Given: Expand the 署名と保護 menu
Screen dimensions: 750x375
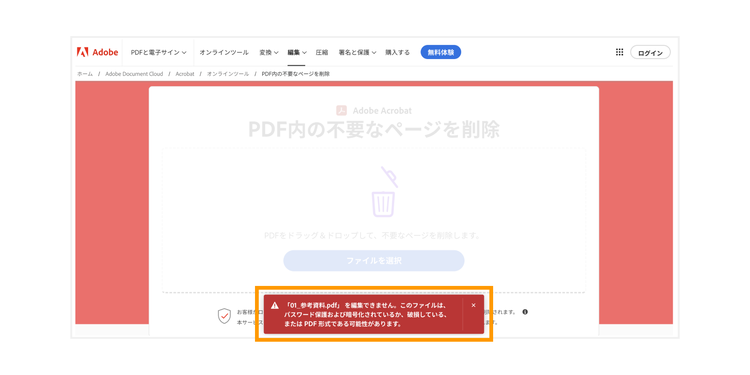Looking at the screenshot, I should click(x=357, y=53).
